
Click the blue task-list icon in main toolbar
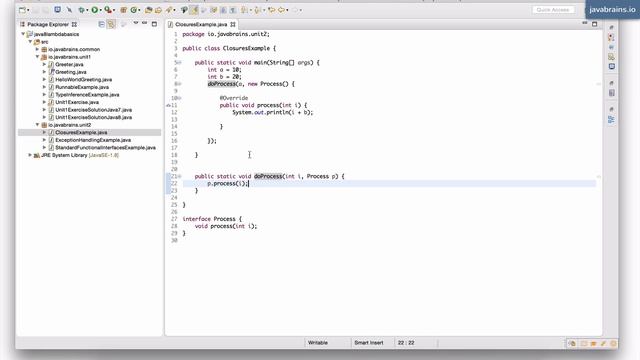click(x=58, y=10)
